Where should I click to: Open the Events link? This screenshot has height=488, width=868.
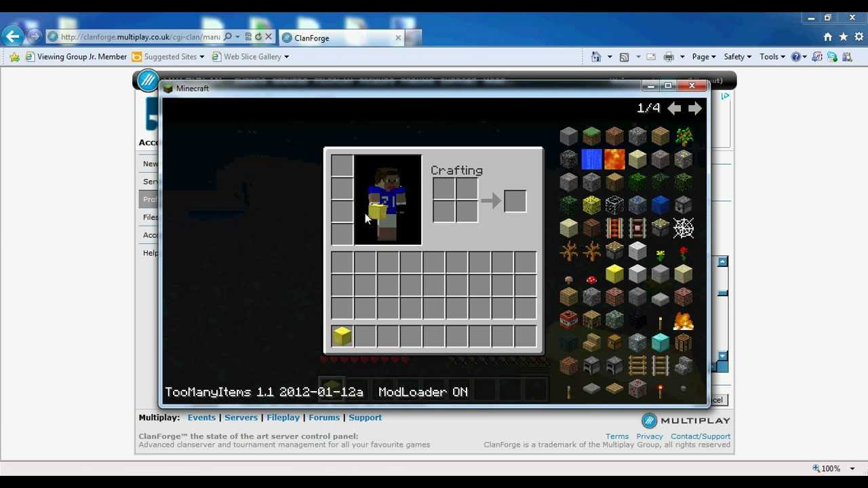coord(201,418)
